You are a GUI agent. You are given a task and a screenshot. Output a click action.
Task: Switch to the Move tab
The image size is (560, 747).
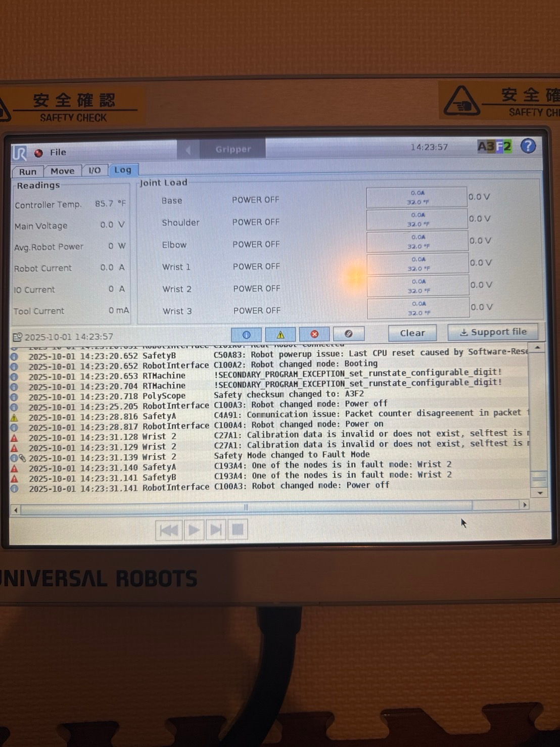[63, 171]
